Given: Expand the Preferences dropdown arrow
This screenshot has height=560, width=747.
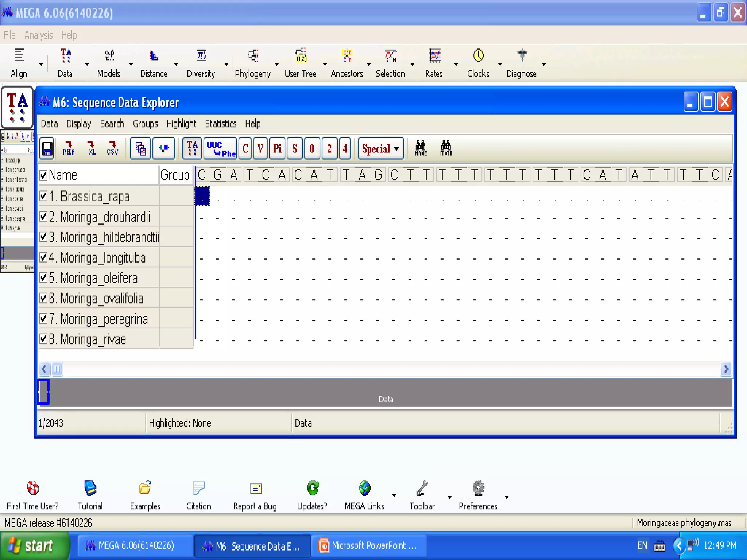Looking at the screenshot, I should click(x=507, y=497).
